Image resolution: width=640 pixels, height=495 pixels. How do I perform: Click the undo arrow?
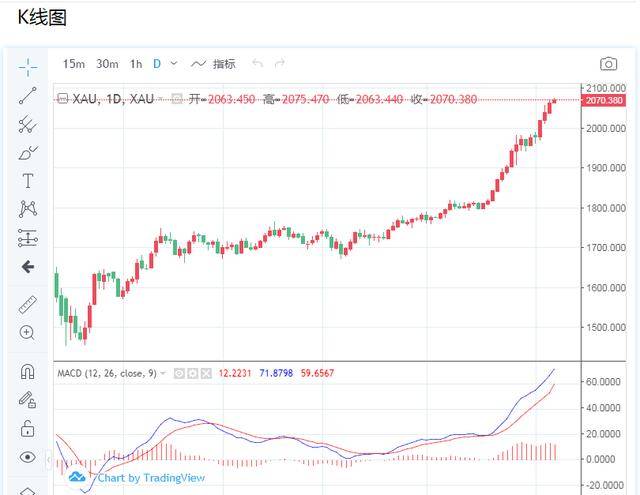(x=257, y=63)
